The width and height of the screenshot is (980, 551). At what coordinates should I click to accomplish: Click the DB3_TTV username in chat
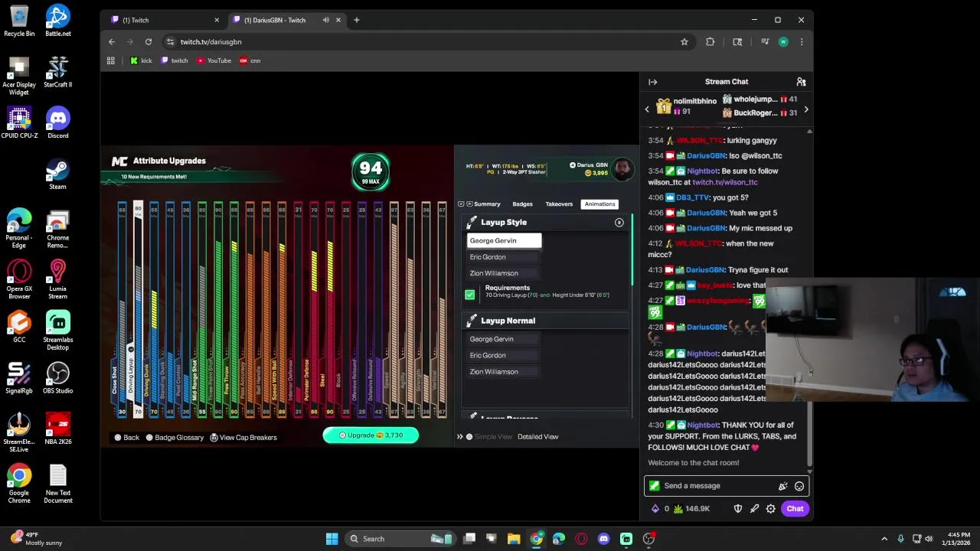click(693, 197)
